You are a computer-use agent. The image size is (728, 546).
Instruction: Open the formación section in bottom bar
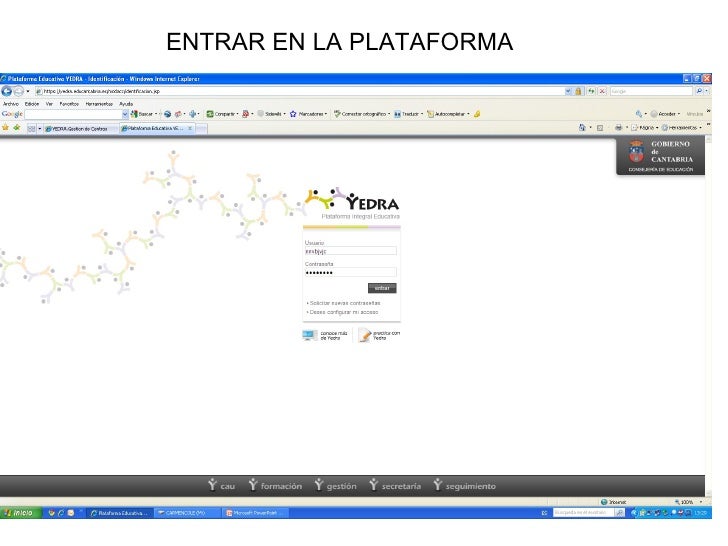click(x=275, y=486)
